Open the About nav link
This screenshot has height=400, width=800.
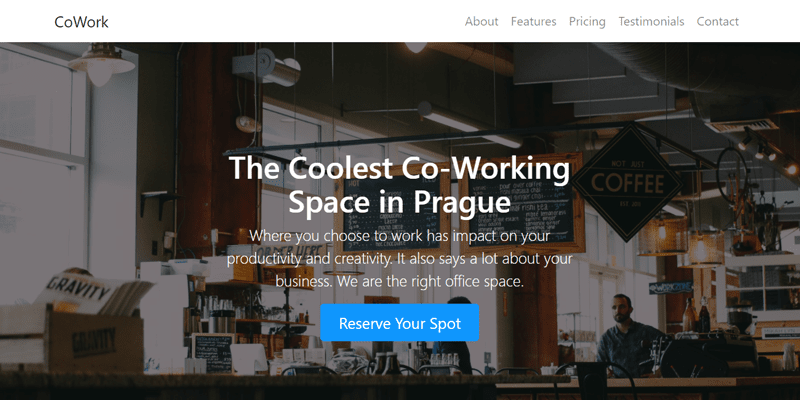coord(481,21)
